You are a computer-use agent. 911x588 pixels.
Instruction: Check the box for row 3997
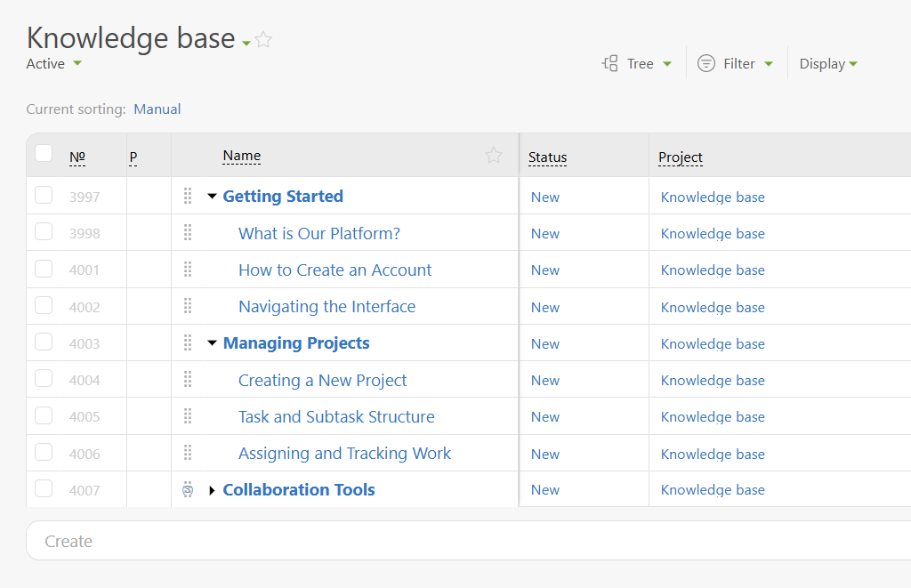tap(44, 195)
